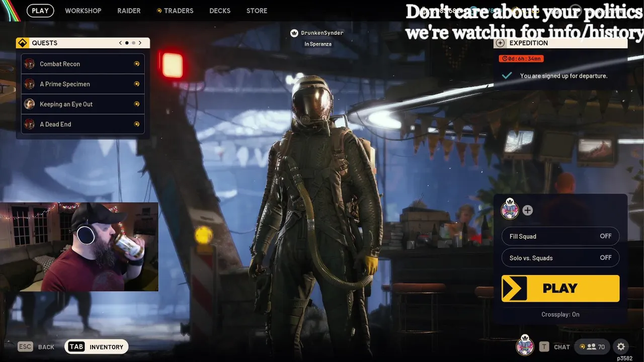Toggle Solo vs. Squads option
644x362 pixels.
pos(560,258)
